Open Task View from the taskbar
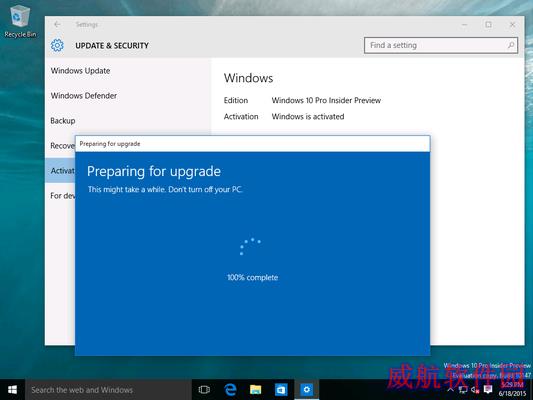The image size is (533, 400). [204, 390]
